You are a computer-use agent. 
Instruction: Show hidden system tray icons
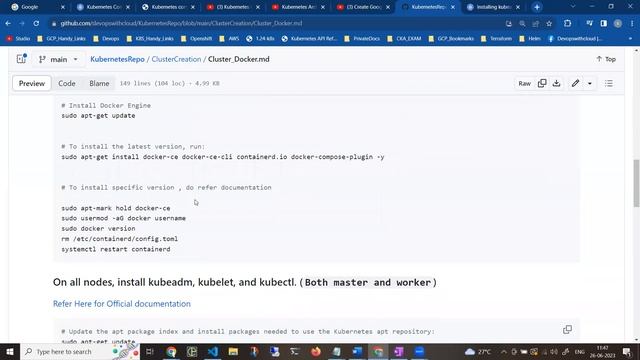[x=504, y=351]
